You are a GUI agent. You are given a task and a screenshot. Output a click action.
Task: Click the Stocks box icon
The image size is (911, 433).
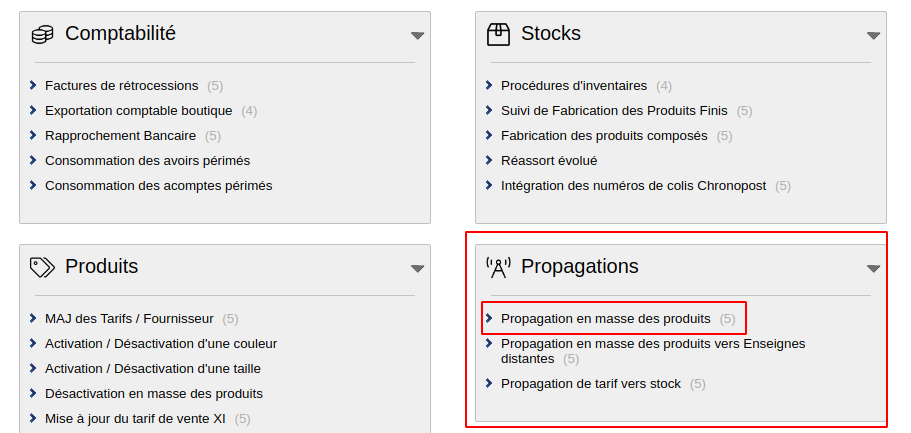497,35
